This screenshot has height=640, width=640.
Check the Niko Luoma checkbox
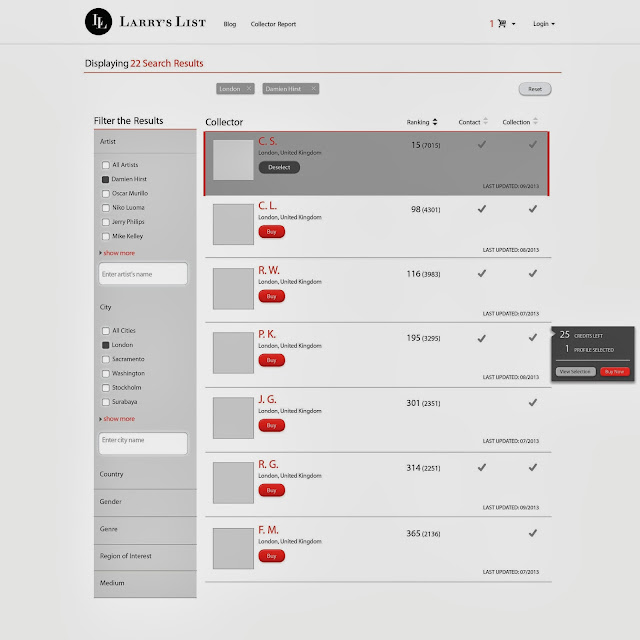tap(106, 208)
